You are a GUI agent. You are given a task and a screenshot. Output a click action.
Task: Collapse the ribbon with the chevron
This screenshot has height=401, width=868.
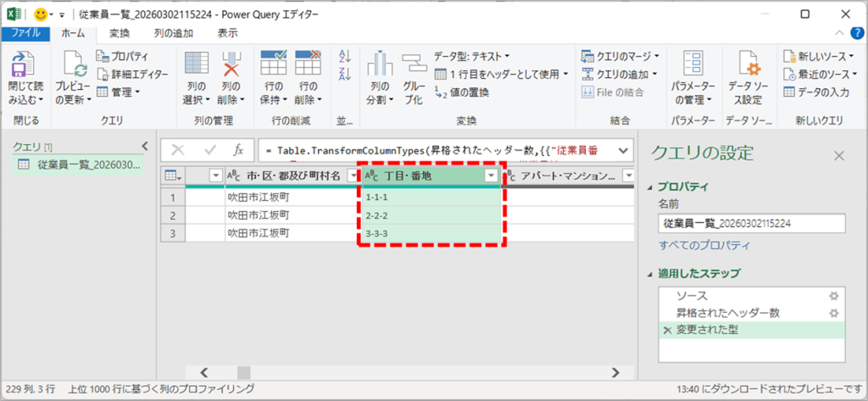840,33
